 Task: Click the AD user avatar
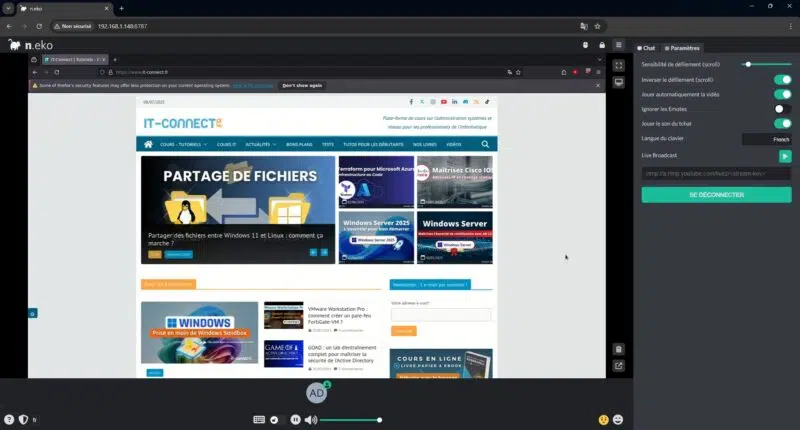click(316, 393)
